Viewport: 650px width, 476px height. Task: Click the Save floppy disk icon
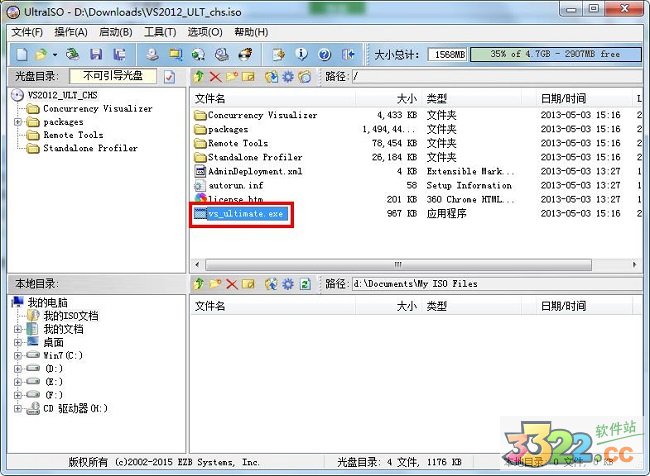coord(96,54)
